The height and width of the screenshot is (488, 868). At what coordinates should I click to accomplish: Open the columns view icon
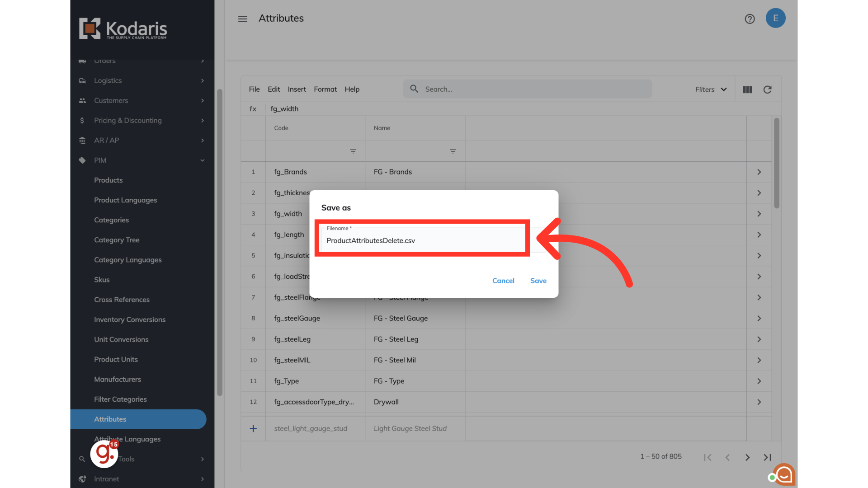[747, 89]
